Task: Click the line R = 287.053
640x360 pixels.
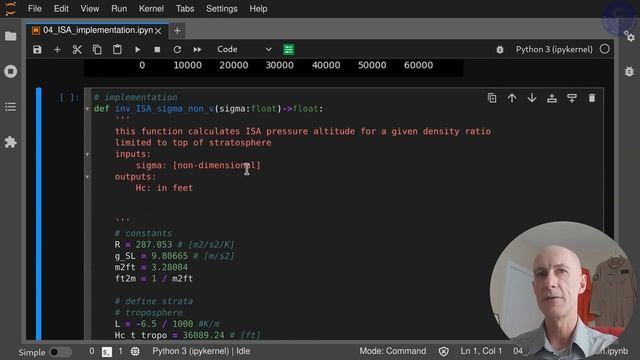Action: pyautogui.click(x=175, y=245)
